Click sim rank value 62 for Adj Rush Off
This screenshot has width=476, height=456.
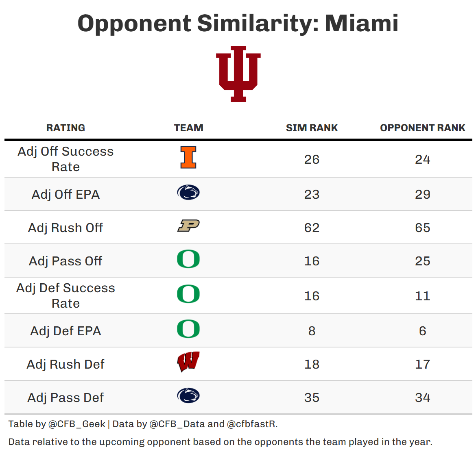click(312, 228)
